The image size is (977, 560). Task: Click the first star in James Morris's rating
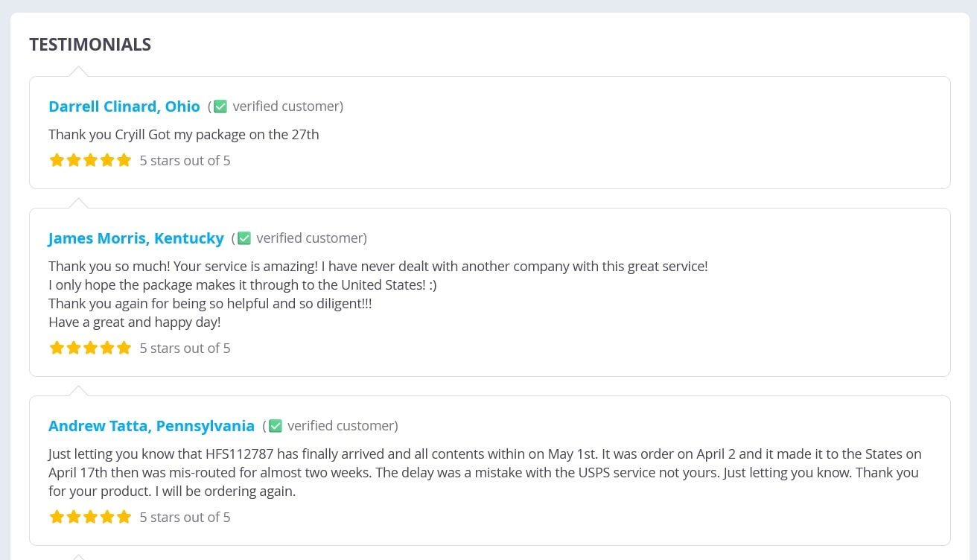(x=57, y=348)
